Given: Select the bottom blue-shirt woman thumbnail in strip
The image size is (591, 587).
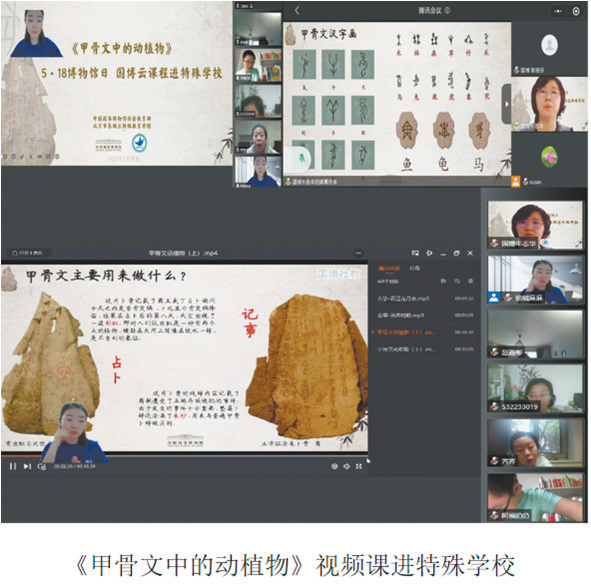Looking at the screenshot, I should pyautogui.click(x=258, y=172).
